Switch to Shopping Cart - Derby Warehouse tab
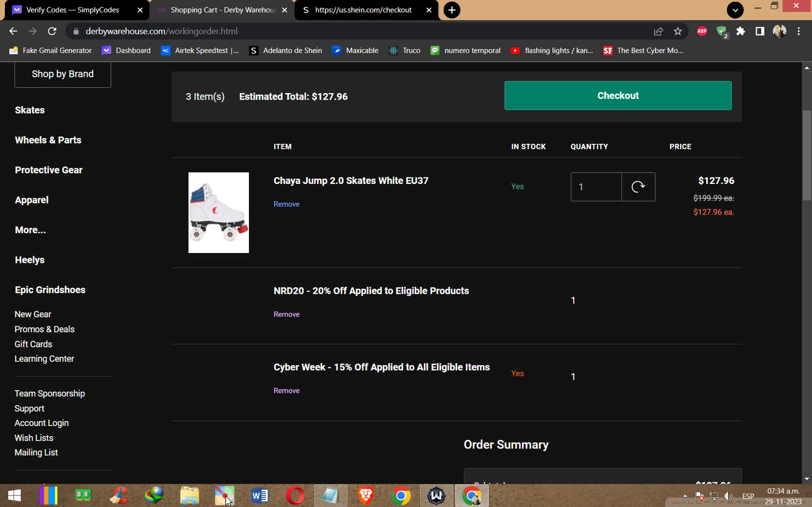Image resolution: width=812 pixels, height=507 pixels. click(222, 10)
